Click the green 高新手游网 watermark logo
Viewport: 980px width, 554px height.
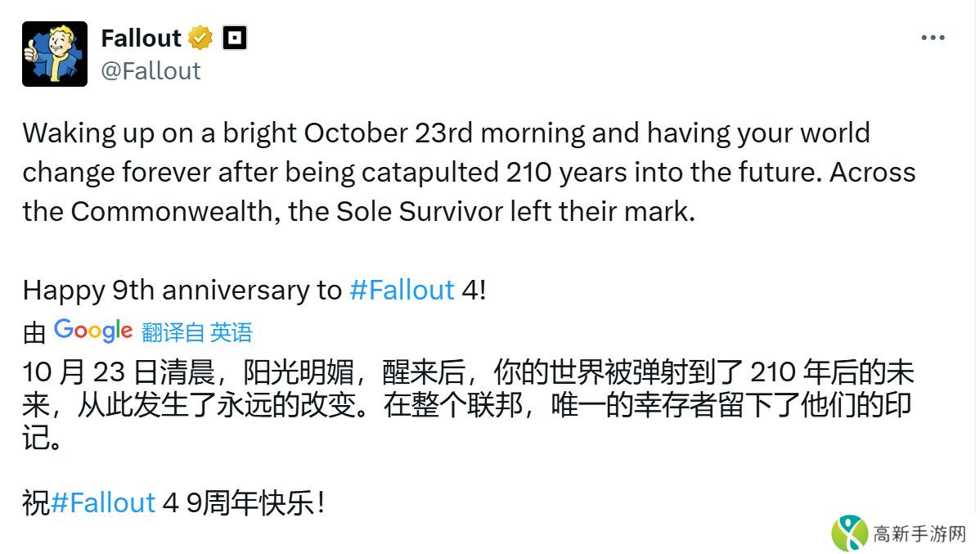pyautogui.click(x=849, y=534)
